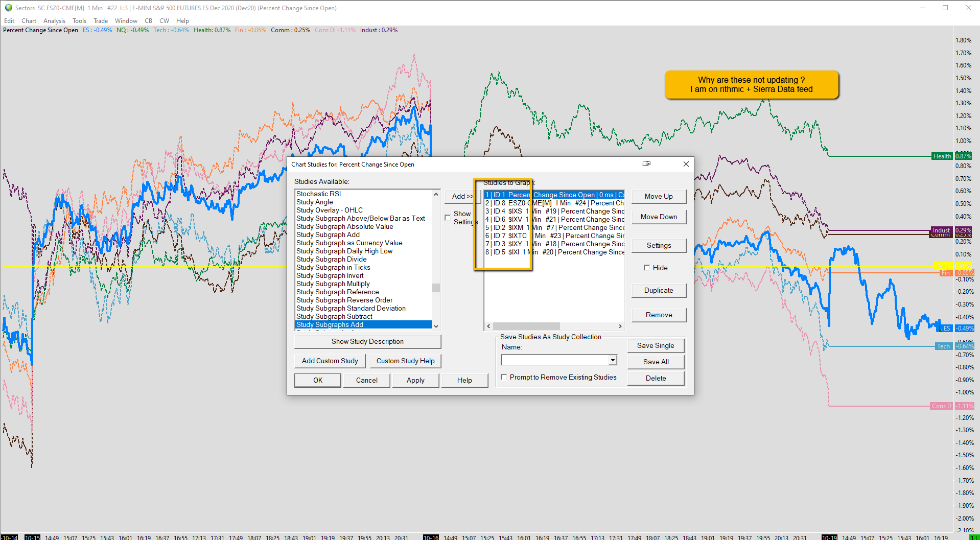This screenshot has height=540, width=980.
Task: Open Custom Study Help
Action: tap(405, 361)
